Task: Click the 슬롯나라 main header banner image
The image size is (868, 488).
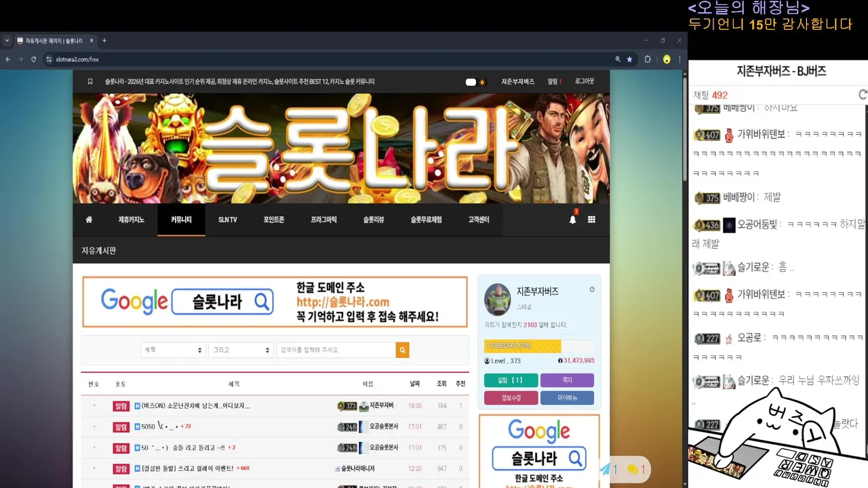Action: point(341,148)
